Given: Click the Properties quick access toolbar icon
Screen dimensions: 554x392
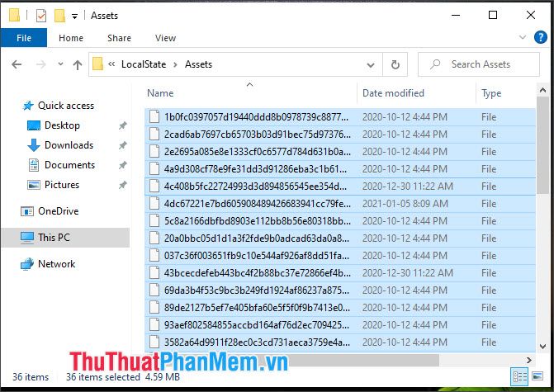Looking at the screenshot, I should click(x=41, y=16).
